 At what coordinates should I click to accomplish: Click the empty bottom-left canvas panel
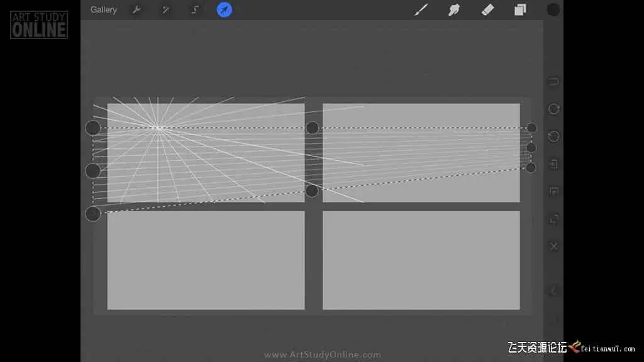(x=206, y=260)
